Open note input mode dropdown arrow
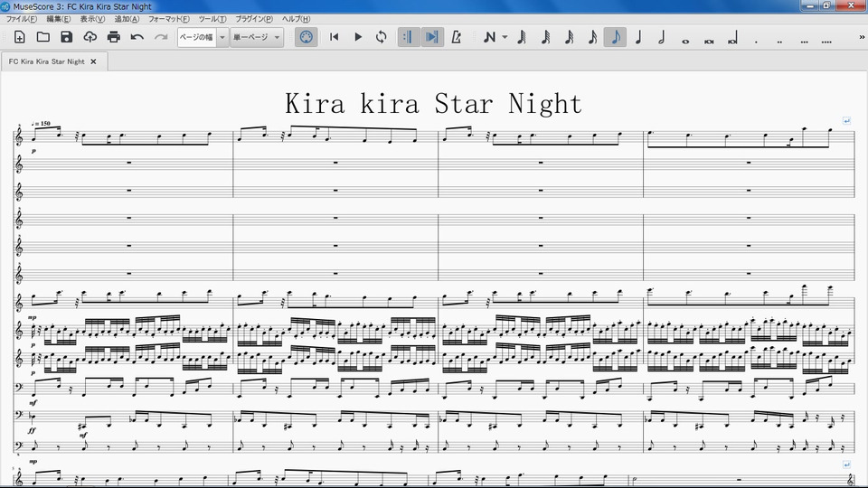Image resolution: width=868 pixels, height=488 pixels. click(x=505, y=37)
